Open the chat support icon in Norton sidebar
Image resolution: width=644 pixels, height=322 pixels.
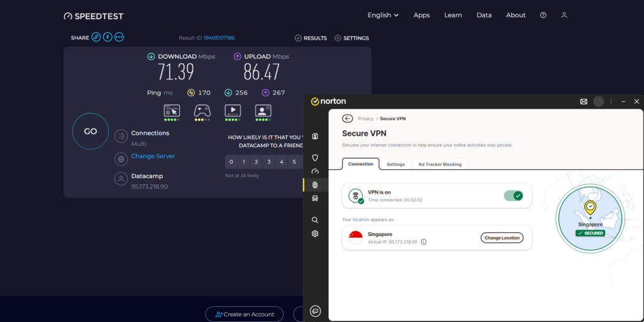[316, 311]
